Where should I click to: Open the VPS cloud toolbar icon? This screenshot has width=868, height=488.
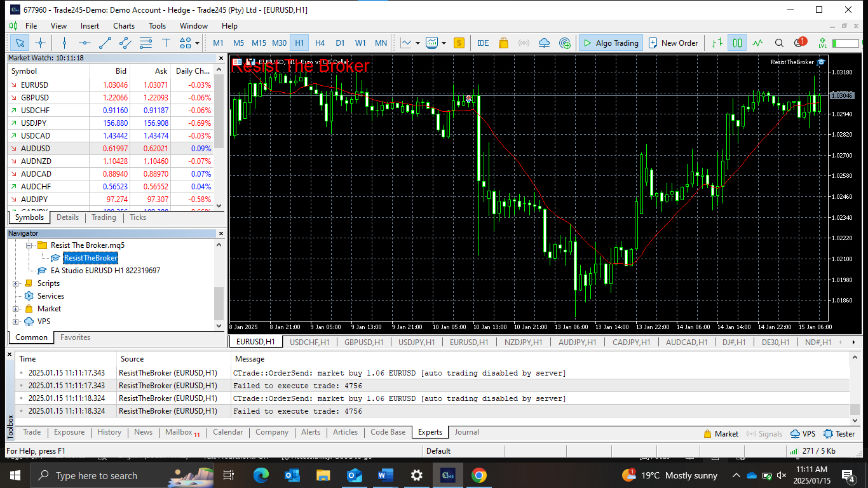click(x=544, y=43)
